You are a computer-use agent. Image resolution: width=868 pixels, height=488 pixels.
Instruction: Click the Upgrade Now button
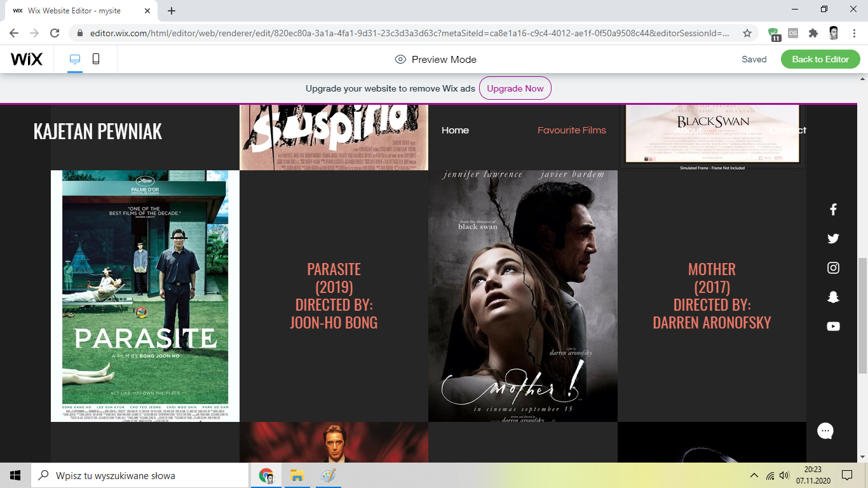point(515,88)
